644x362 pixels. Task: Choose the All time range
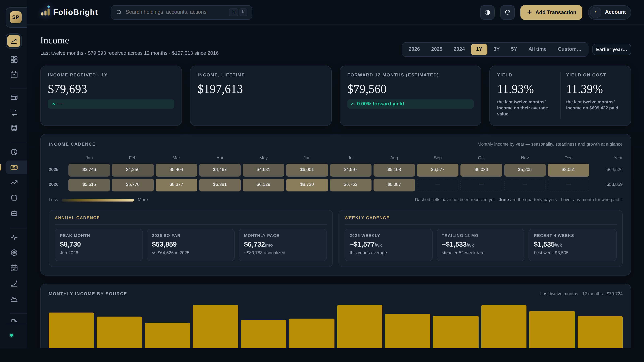pyautogui.click(x=537, y=49)
